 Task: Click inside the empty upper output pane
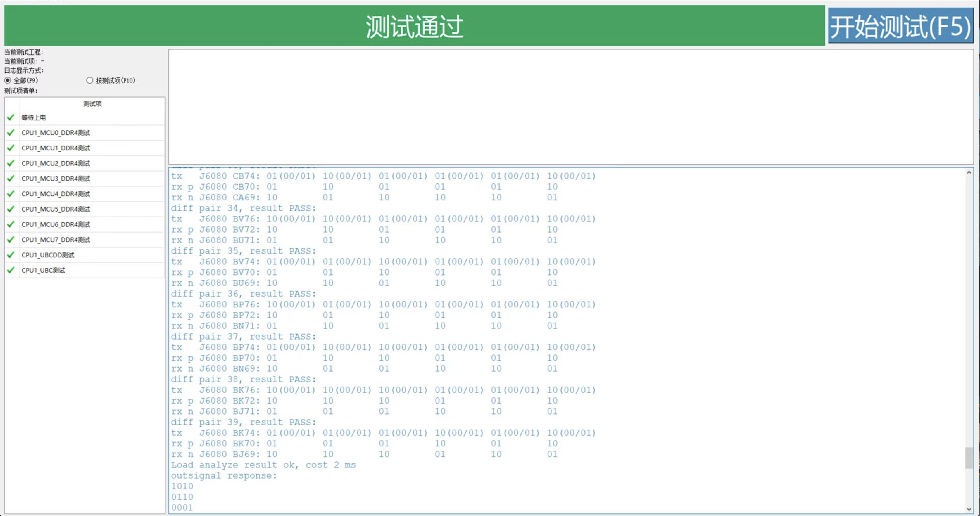[x=571, y=106]
